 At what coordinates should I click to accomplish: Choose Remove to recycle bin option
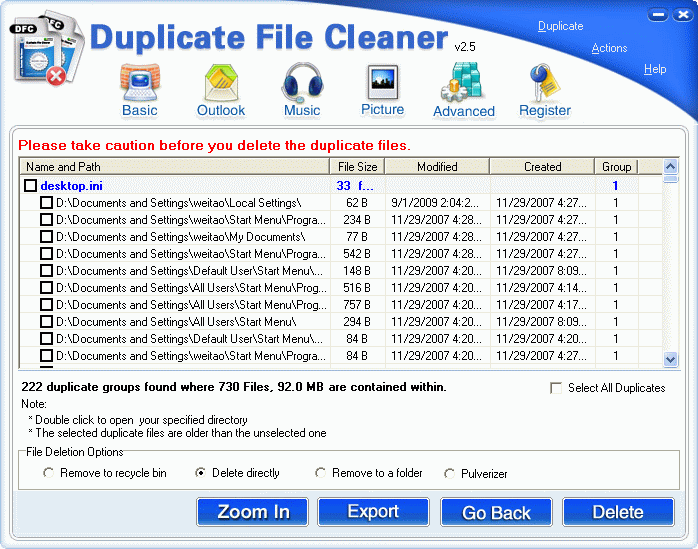point(48,473)
